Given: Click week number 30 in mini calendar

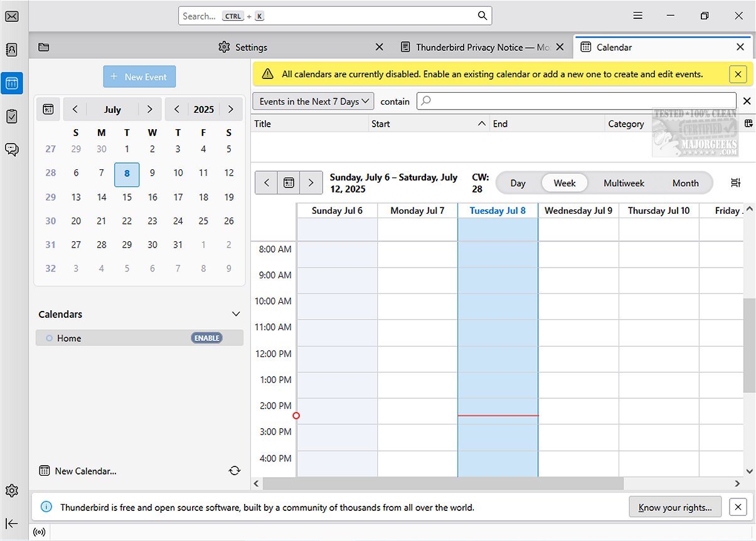Looking at the screenshot, I should (x=51, y=221).
